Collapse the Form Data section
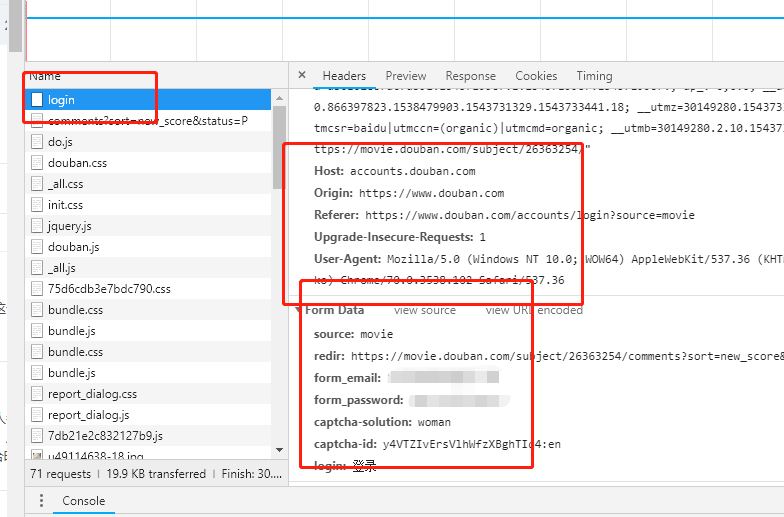This screenshot has height=517, width=784. click(298, 310)
